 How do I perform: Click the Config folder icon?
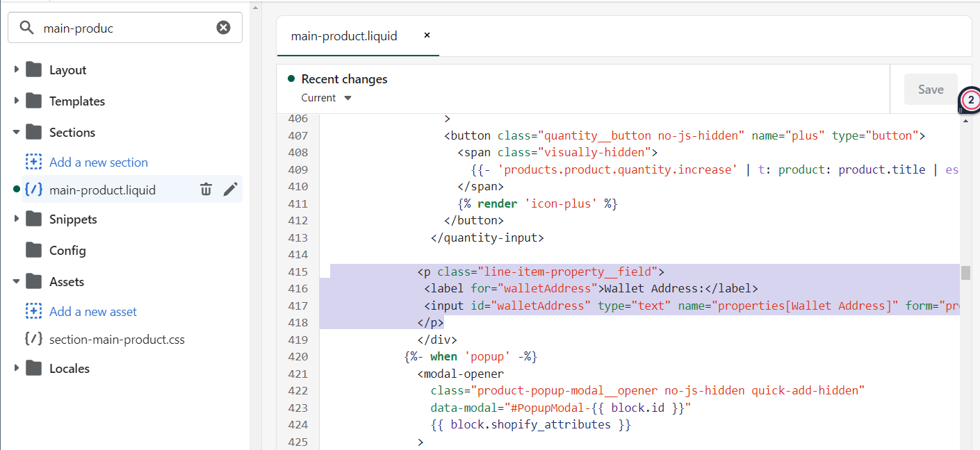pos(34,250)
